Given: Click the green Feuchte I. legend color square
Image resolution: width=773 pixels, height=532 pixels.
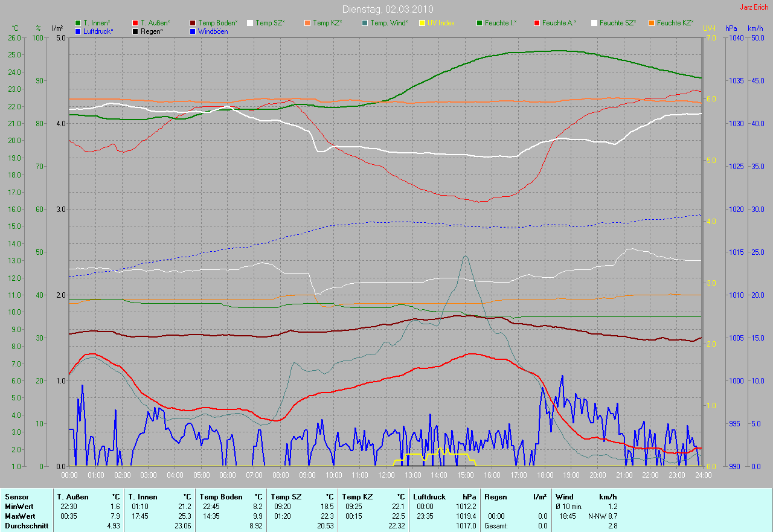Looking at the screenshot, I should [x=480, y=23].
